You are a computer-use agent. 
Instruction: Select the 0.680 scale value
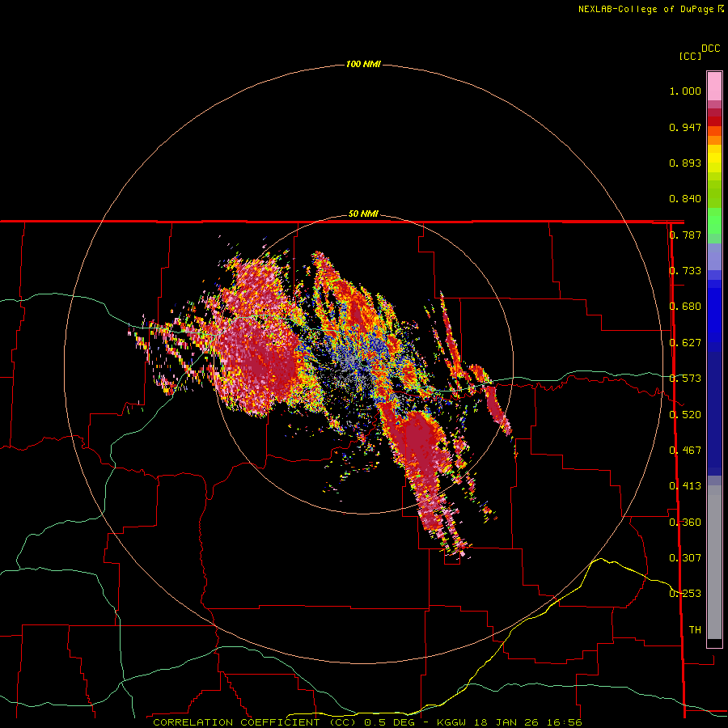[x=685, y=307]
